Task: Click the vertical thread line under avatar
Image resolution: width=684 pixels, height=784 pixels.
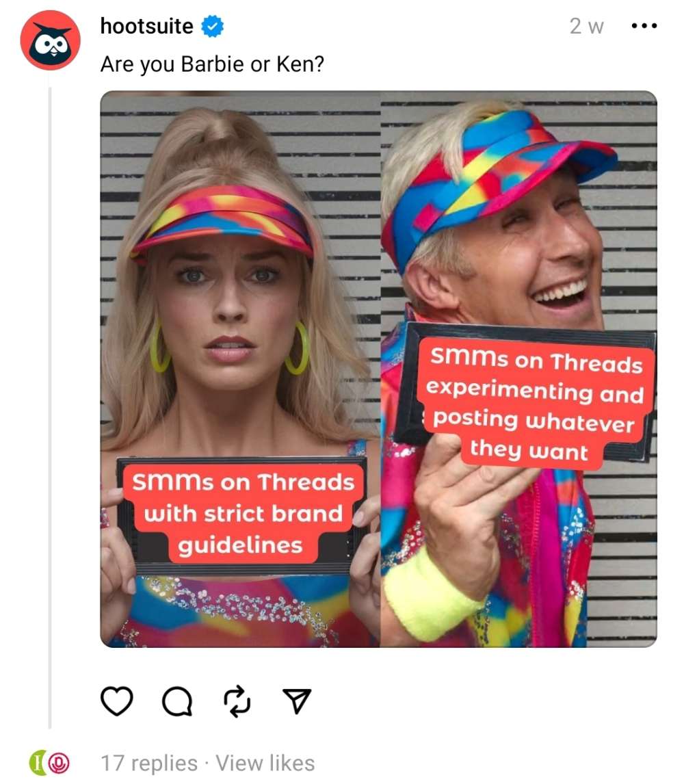Action: coord(50,408)
